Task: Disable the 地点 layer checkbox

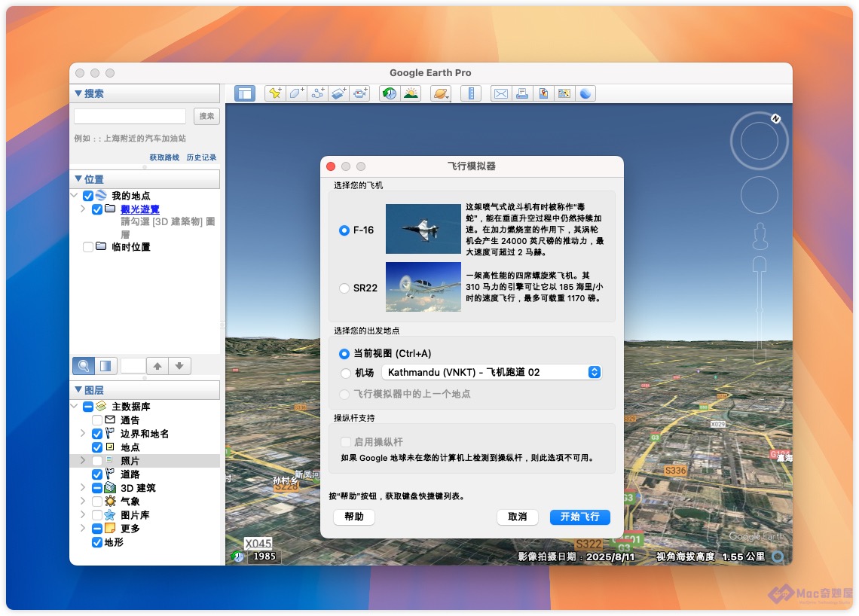Action: coord(97,448)
